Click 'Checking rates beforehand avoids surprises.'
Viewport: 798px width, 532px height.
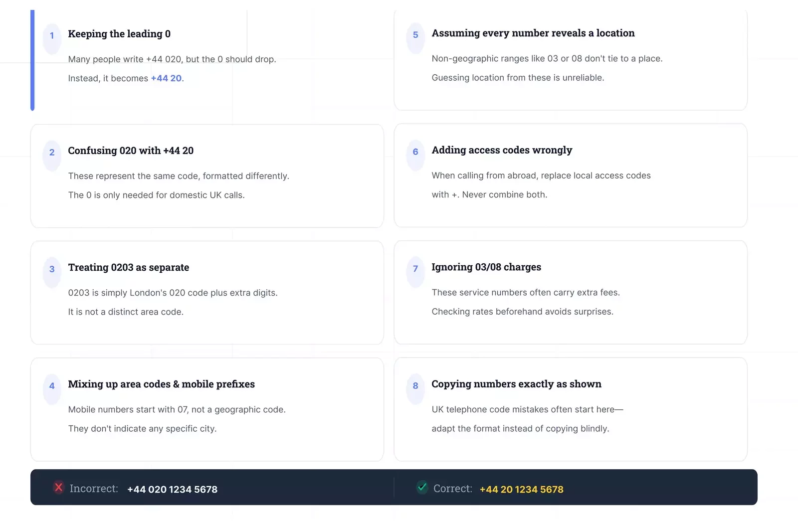522,311
